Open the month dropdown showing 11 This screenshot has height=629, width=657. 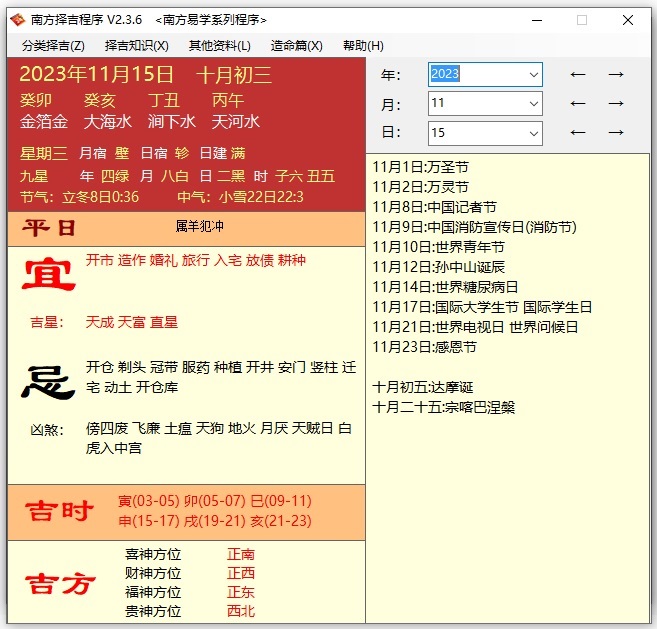click(x=532, y=104)
